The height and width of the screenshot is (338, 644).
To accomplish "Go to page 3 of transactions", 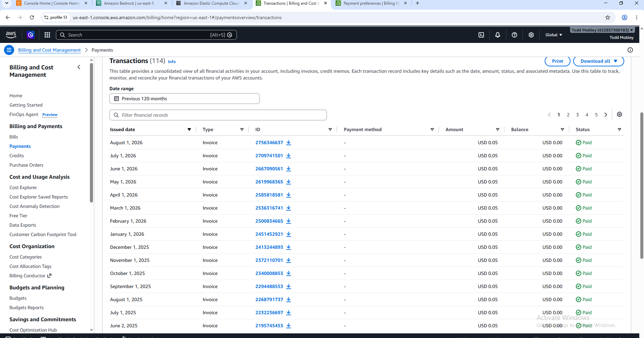I will click(578, 115).
